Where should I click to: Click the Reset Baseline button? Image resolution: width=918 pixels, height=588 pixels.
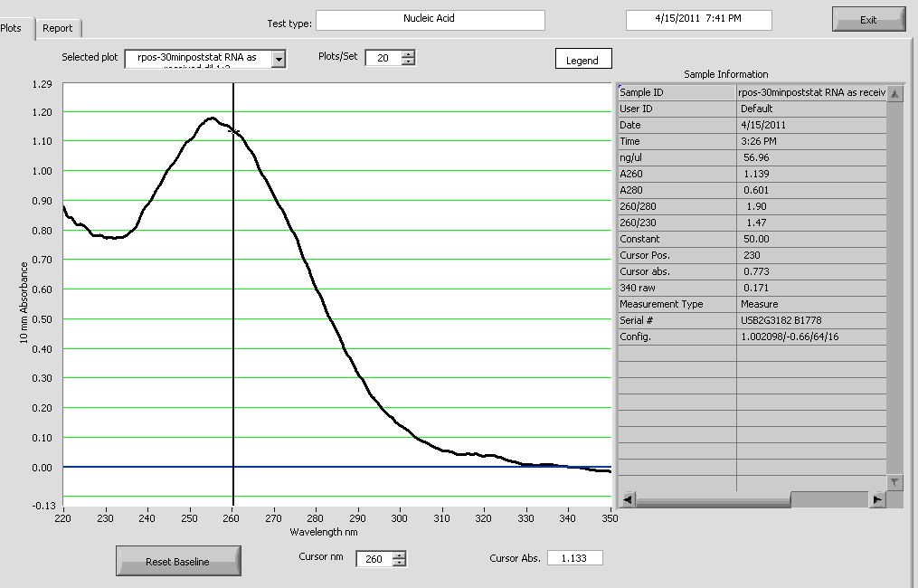pyautogui.click(x=177, y=562)
